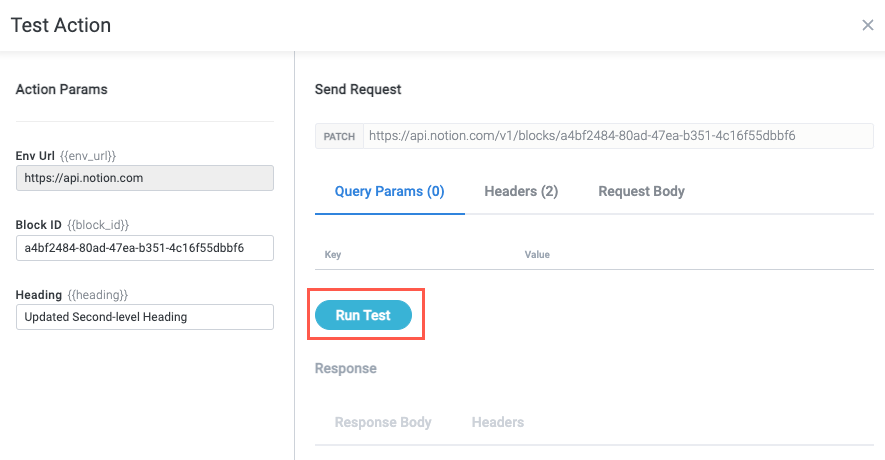Click the Env Url input field
Viewport: 885px width, 460px height.
[x=145, y=178]
